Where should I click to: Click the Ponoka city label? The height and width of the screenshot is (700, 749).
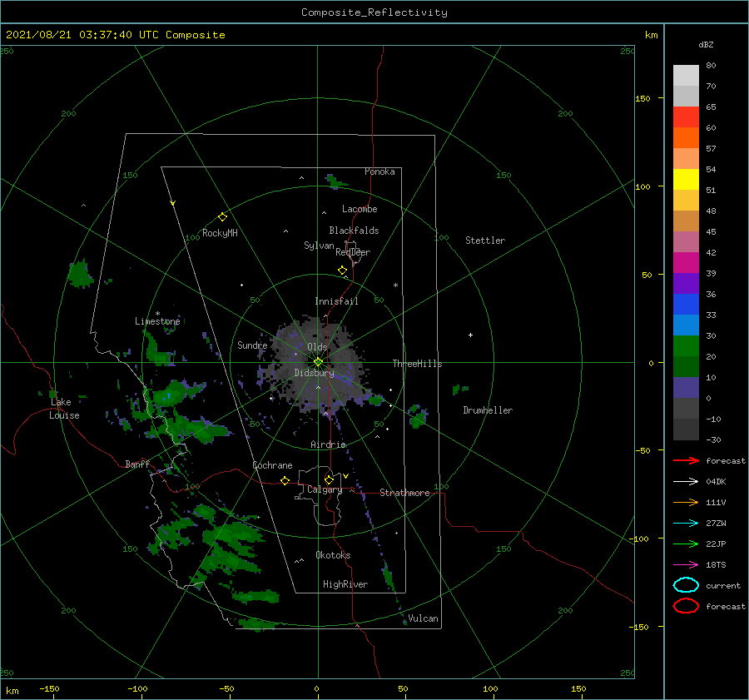tap(379, 171)
